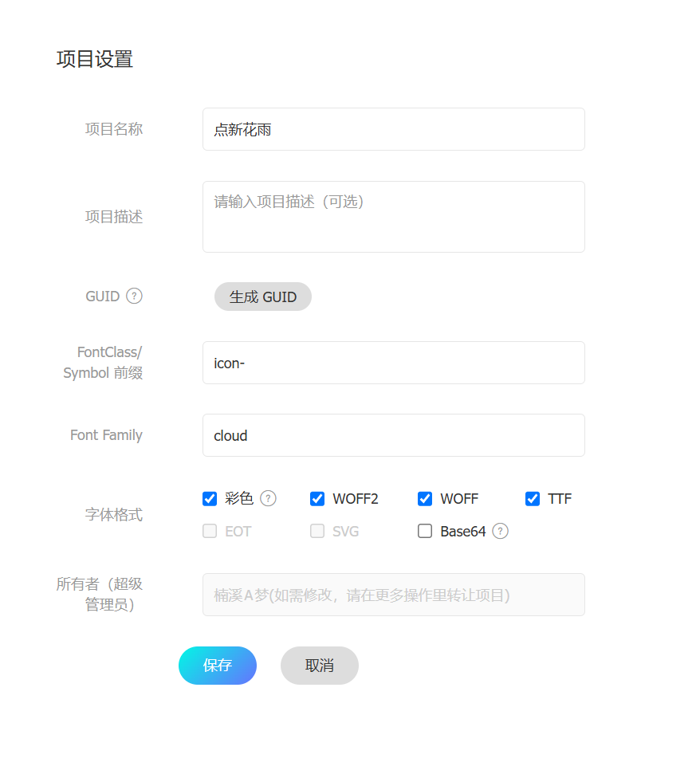
Task: Cancel with the 取消 button
Action: pyautogui.click(x=320, y=666)
